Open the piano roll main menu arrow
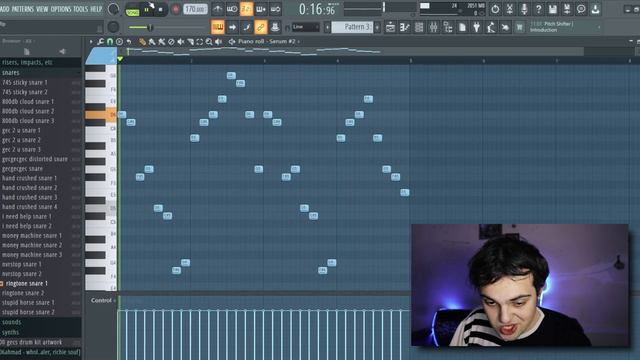The image size is (640, 360). (x=91, y=42)
